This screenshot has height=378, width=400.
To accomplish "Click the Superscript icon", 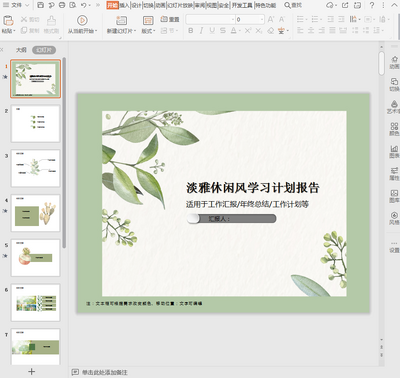I will point(248,31).
